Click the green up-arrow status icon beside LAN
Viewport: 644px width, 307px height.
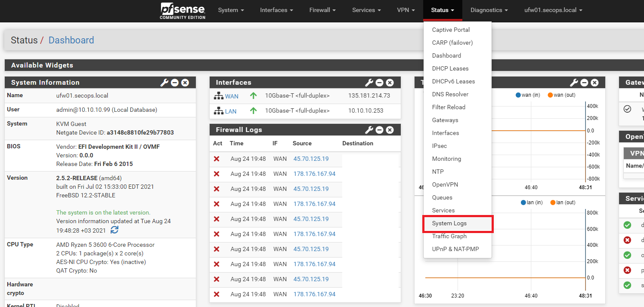253,111
